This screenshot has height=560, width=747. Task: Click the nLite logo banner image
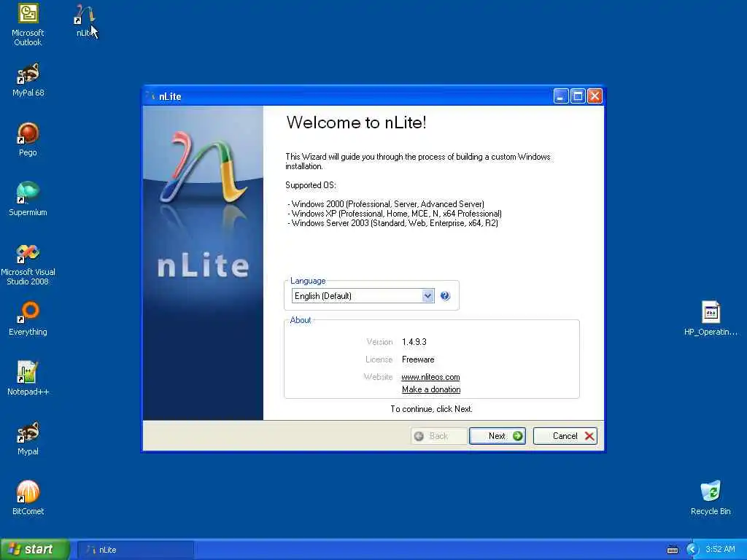203,262
